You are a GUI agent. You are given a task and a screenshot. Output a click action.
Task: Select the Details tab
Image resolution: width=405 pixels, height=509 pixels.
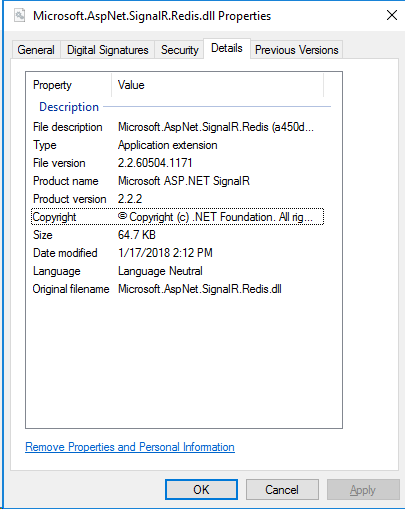click(227, 48)
